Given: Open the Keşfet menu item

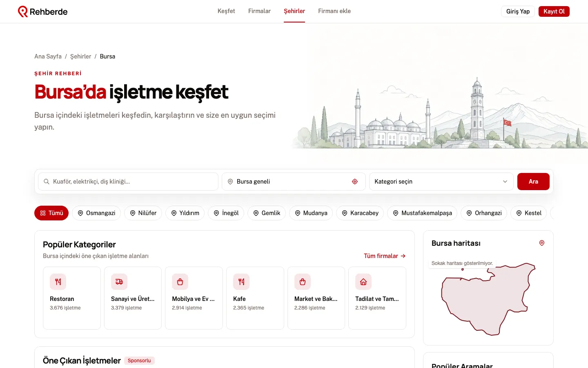Looking at the screenshot, I should pyautogui.click(x=226, y=11).
